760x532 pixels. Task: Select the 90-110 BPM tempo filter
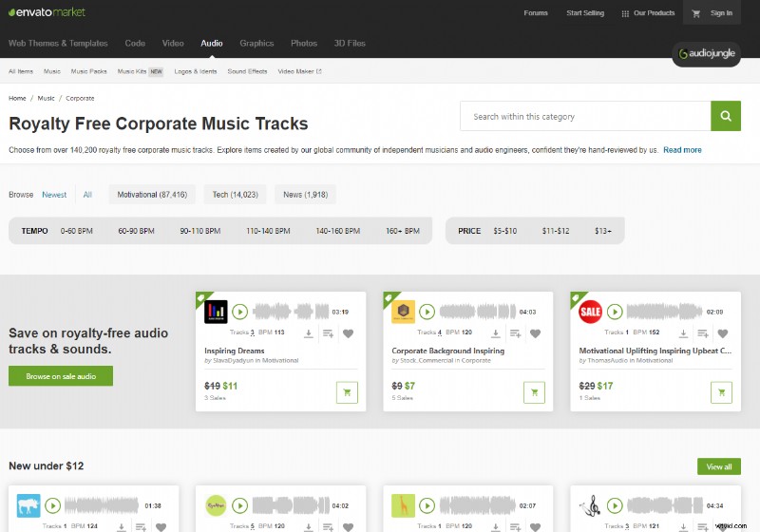point(200,231)
